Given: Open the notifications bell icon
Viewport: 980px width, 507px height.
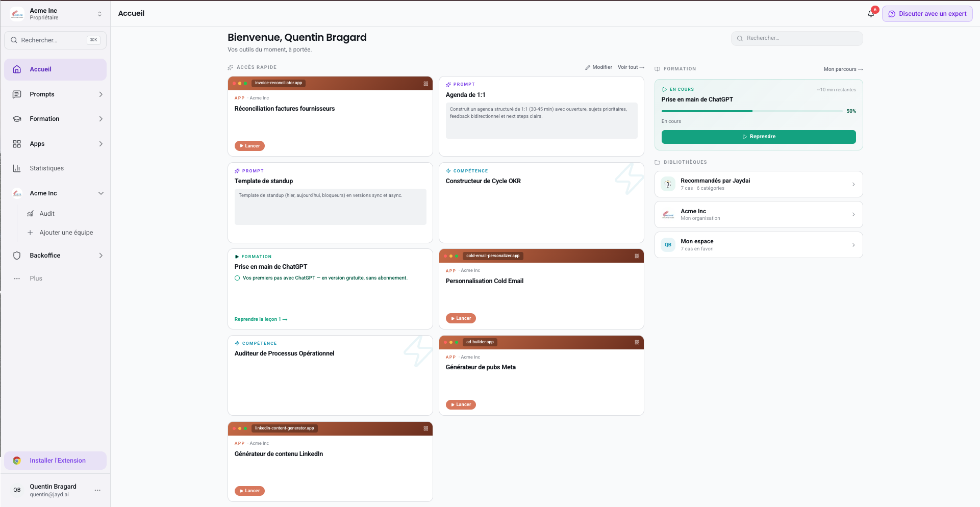Looking at the screenshot, I should (x=871, y=14).
